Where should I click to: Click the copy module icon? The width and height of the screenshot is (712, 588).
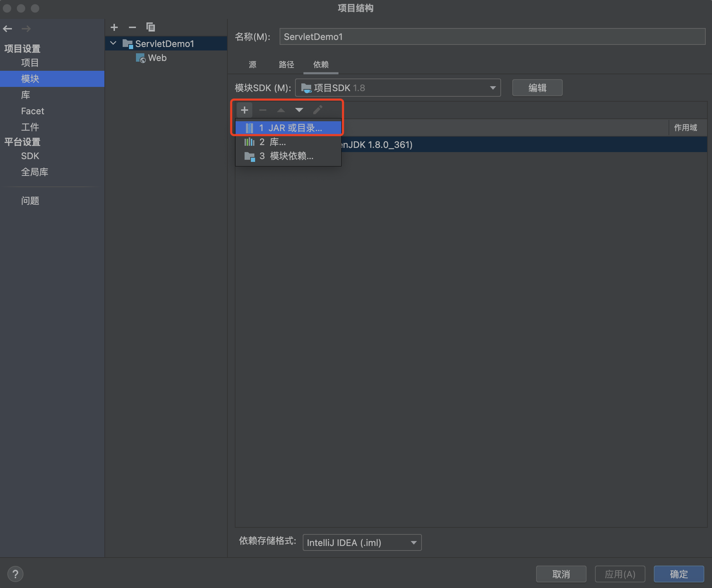pyautogui.click(x=150, y=27)
